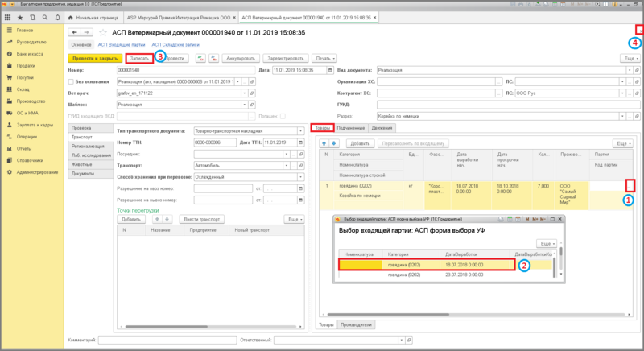The width and height of the screenshot is (644, 351).
Task: Open calendar next to Дата ТТН field
Action: pyautogui.click(x=301, y=142)
